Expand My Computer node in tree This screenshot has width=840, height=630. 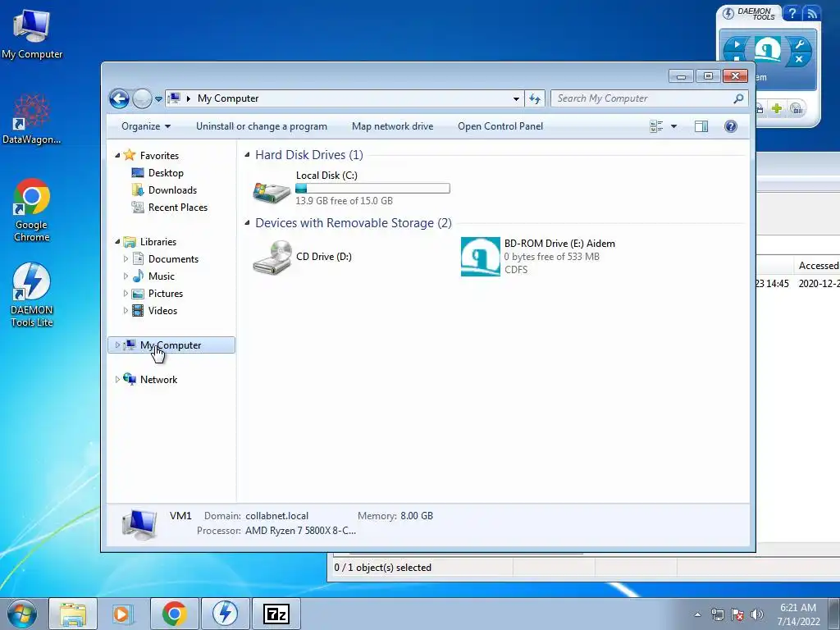(117, 345)
